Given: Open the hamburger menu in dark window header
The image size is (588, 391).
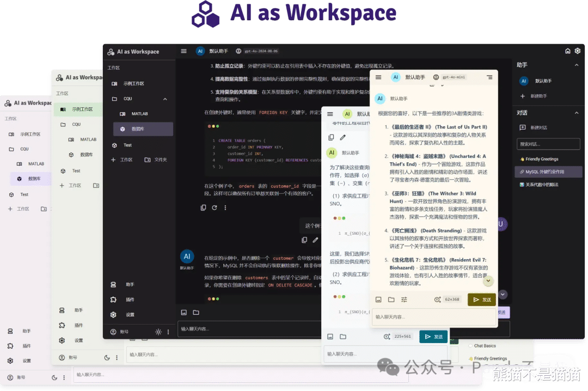Looking at the screenshot, I should (184, 51).
